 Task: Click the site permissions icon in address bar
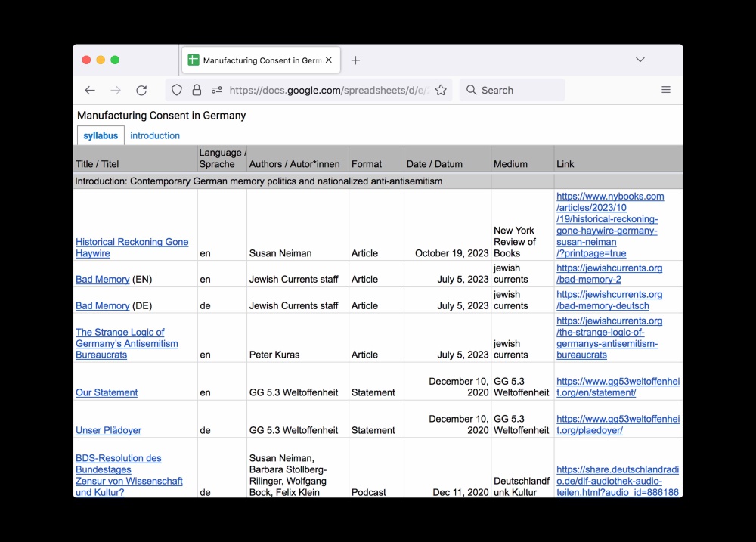[x=217, y=90]
